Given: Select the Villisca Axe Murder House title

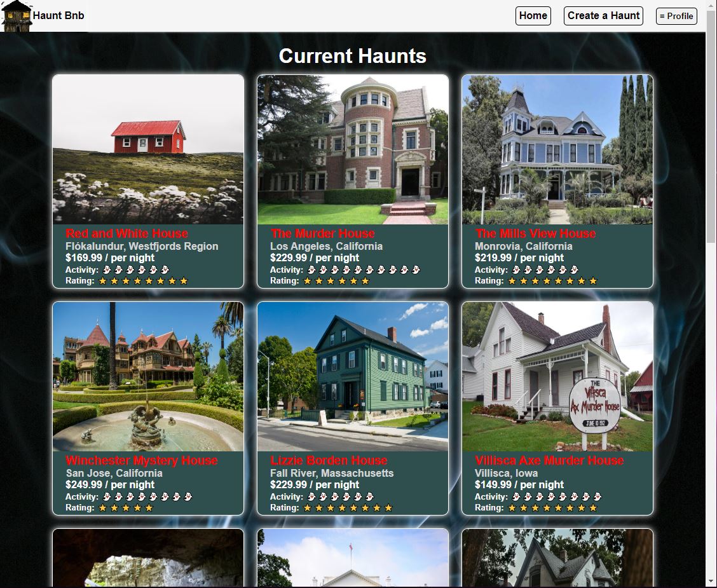Looking at the screenshot, I should tap(549, 460).
